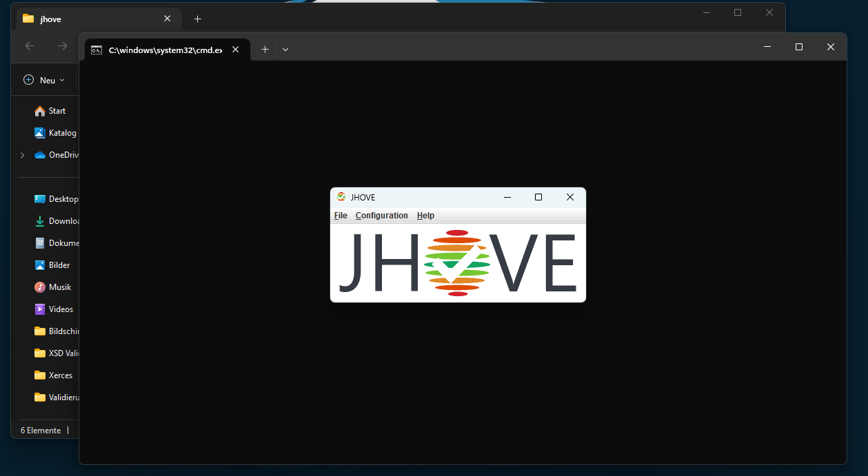Image resolution: width=868 pixels, height=476 pixels.
Task: Open a new terminal tab
Action: tap(265, 50)
